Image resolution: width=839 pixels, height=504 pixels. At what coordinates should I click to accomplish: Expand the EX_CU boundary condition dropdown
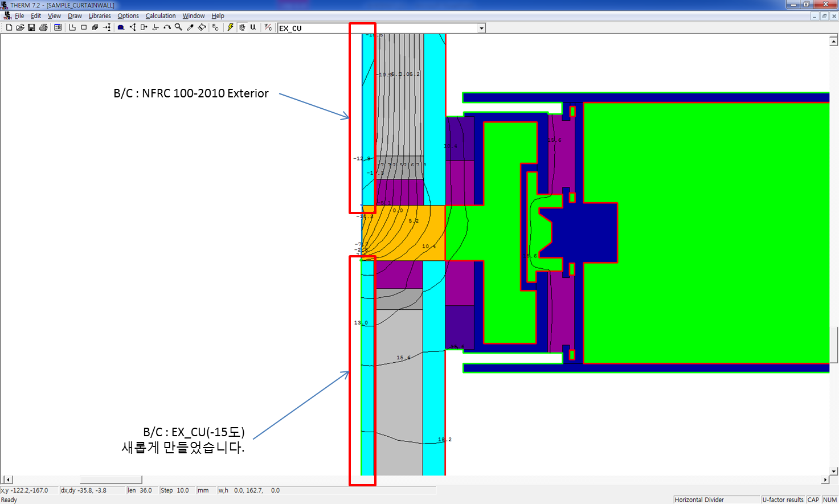(481, 28)
